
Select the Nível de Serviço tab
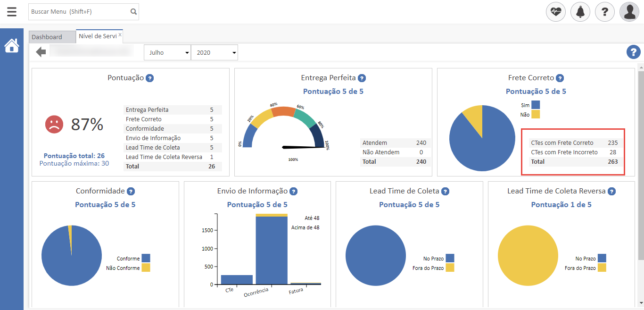tap(97, 36)
